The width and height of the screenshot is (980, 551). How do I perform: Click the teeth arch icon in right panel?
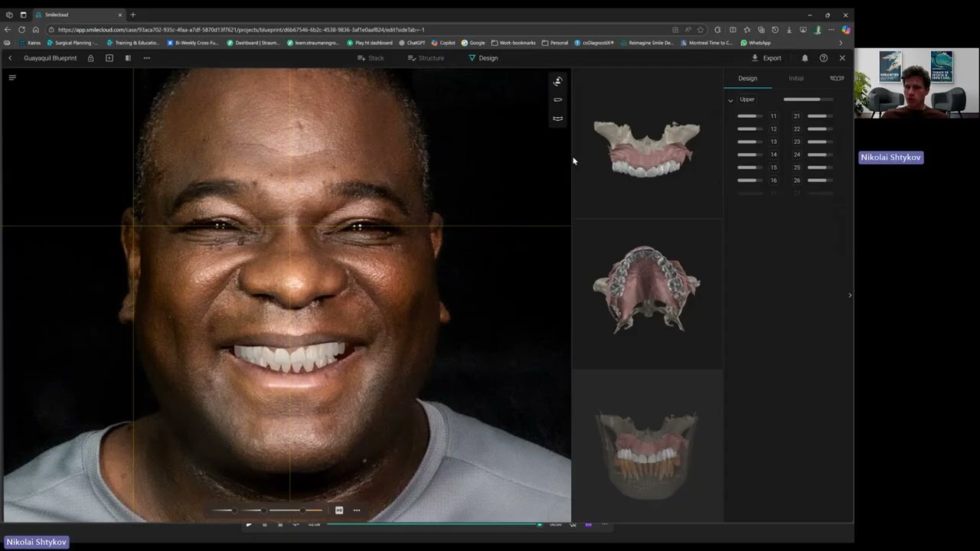pyautogui.click(x=837, y=78)
